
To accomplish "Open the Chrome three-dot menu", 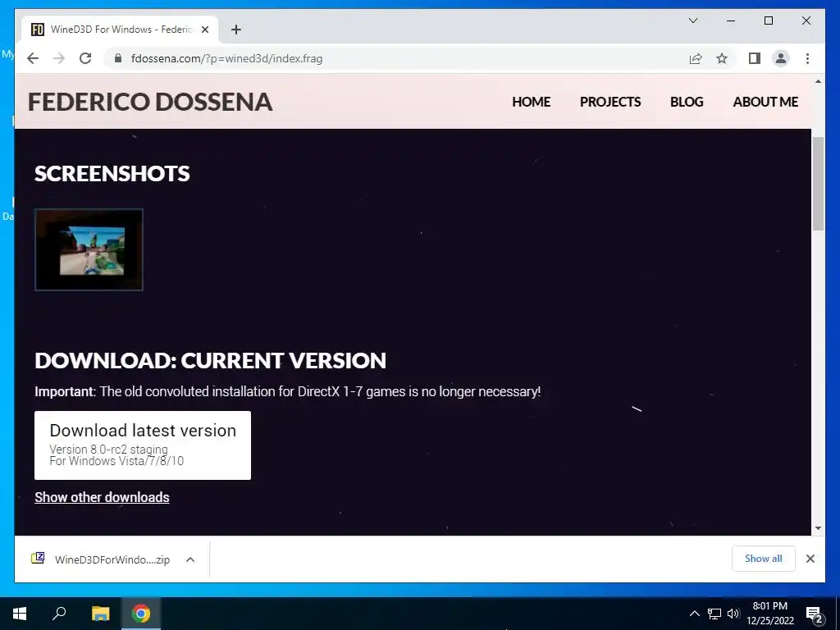I will tap(807, 58).
